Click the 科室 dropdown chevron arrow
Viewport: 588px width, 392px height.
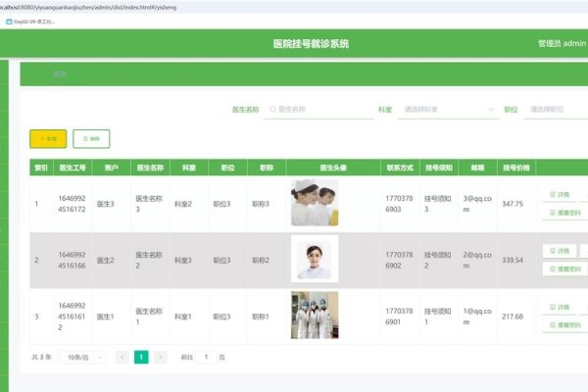491,110
